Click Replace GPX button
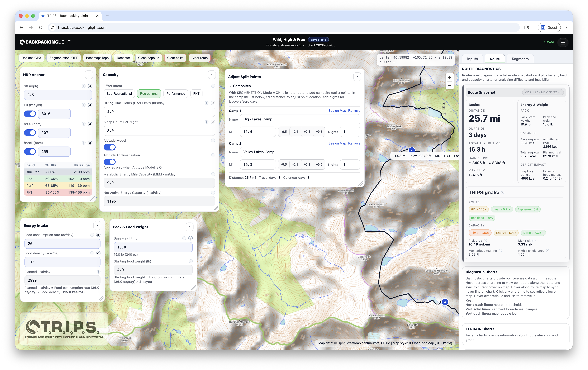This screenshot has height=370, width=588. tap(31, 58)
